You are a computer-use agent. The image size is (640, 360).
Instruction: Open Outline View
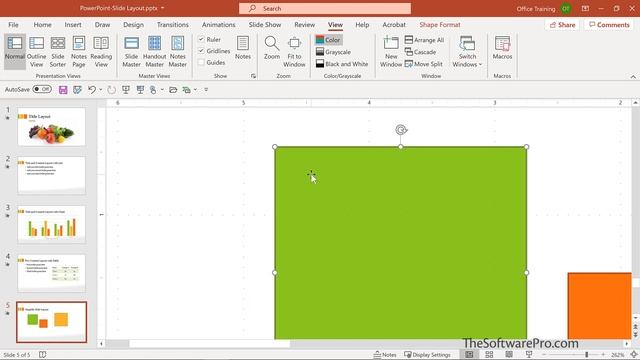pyautogui.click(x=36, y=51)
